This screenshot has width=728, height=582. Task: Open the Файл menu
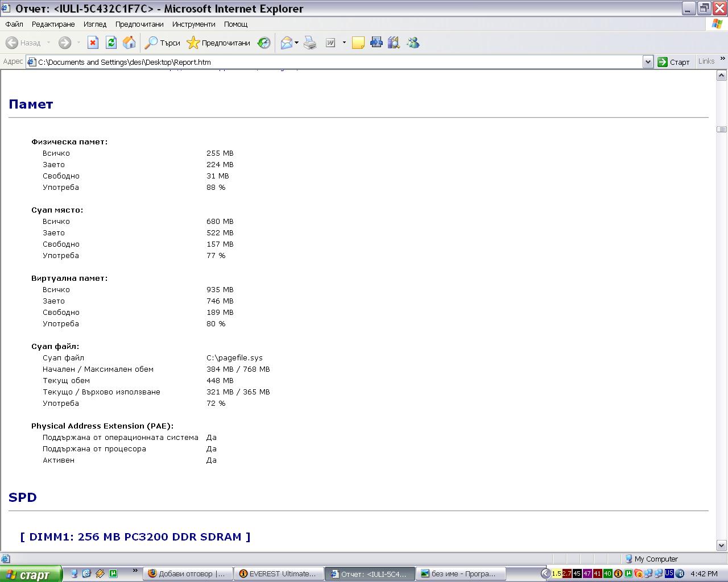click(14, 24)
